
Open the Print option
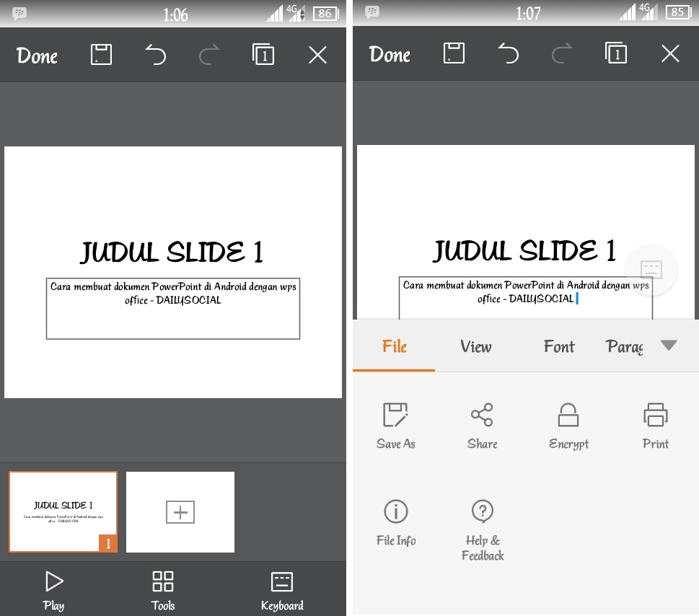click(x=655, y=426)
